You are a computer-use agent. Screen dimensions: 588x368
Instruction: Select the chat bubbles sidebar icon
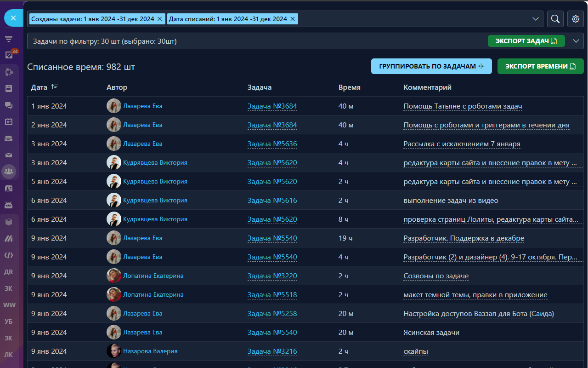point(9,105)
